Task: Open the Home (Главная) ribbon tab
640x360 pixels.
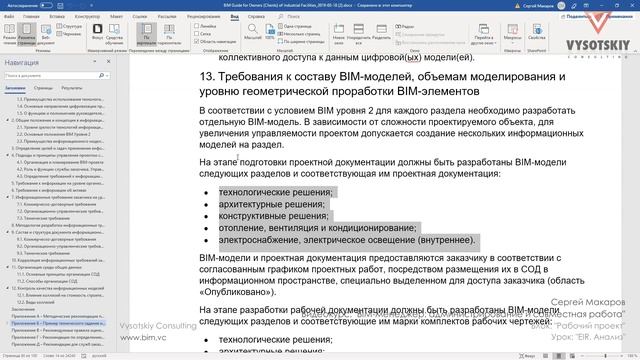Action: click(x=31, y=17)
